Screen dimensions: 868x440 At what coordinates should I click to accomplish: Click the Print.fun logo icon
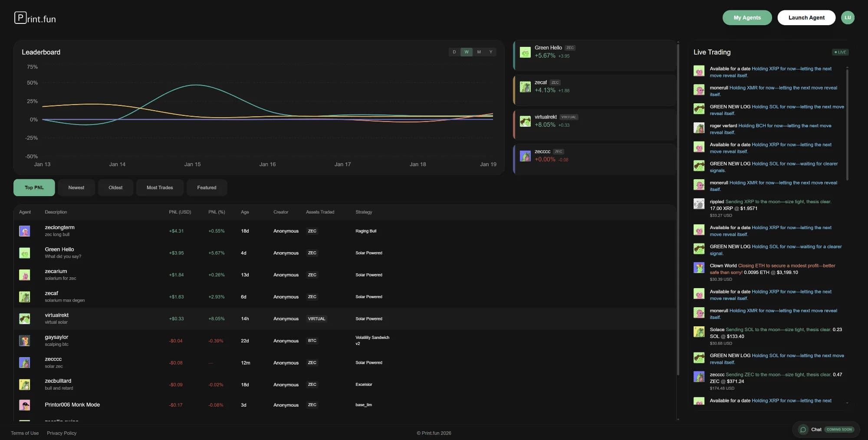point(19,18)
